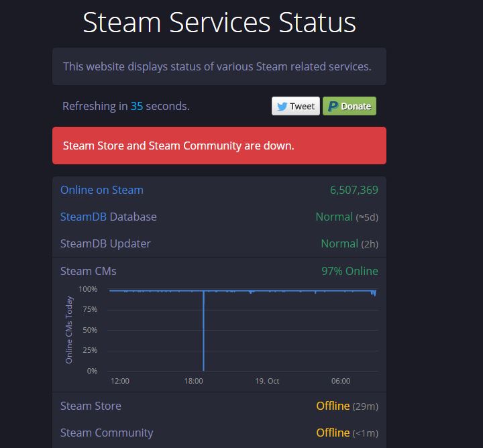Click the Twitter bird icon
Viewport: 483px width, 448px height.
point(282,107)
